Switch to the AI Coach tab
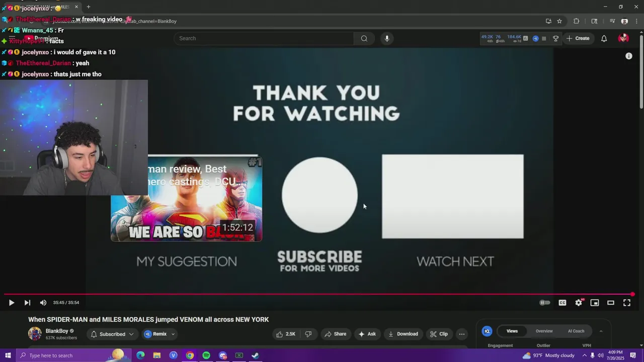This screenshot has width=644, height=362. [576, 331]
